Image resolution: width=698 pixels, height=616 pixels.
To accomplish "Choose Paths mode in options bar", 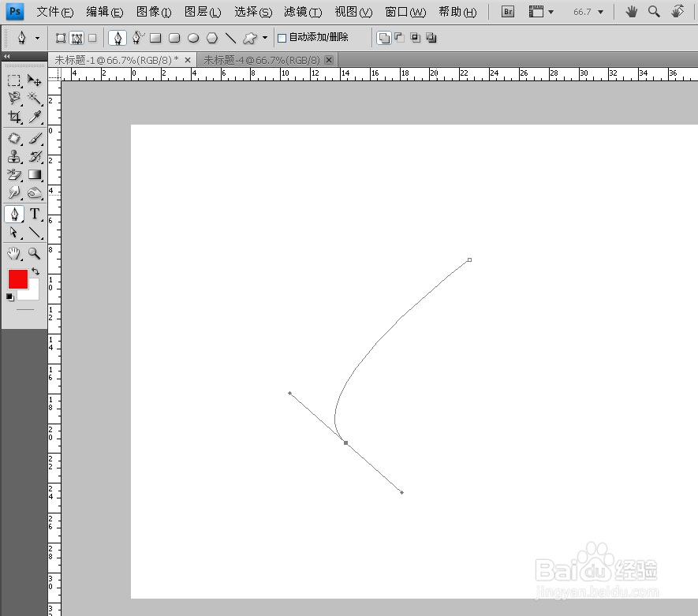I will (x=77, y=38).
